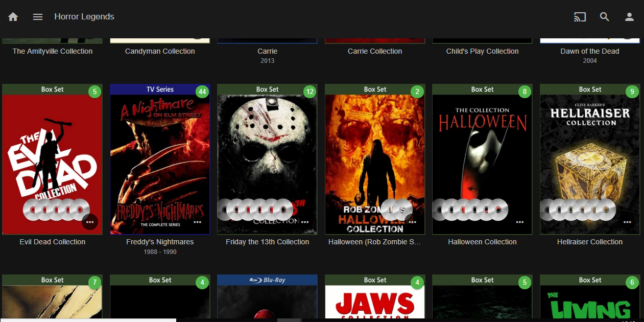Open more options on Freddy's Nightmares poster
This screenshot has width=644, height=322.
198,222
